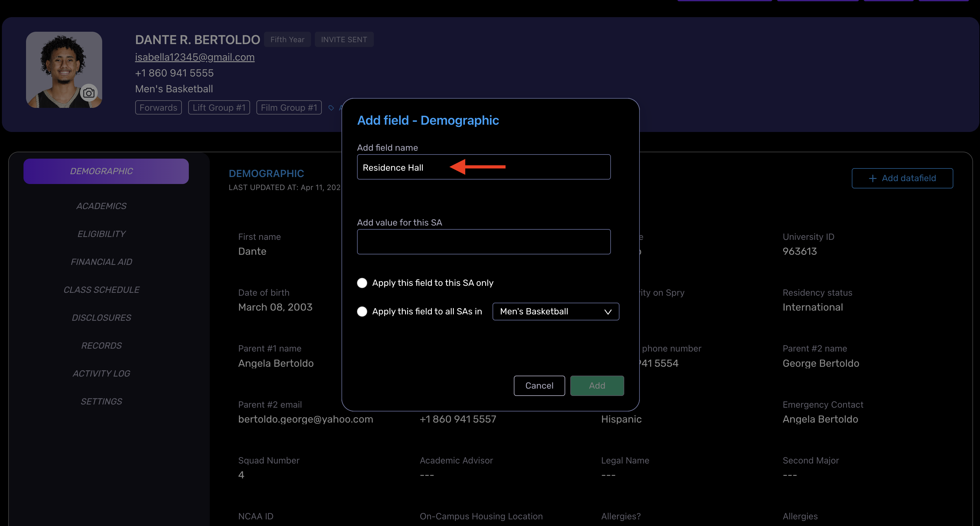Image resolution: width=980 pixels, height=526 pixels.
Task: Focus the 'Add field name' input with Residence Hall
Action: 484,167
